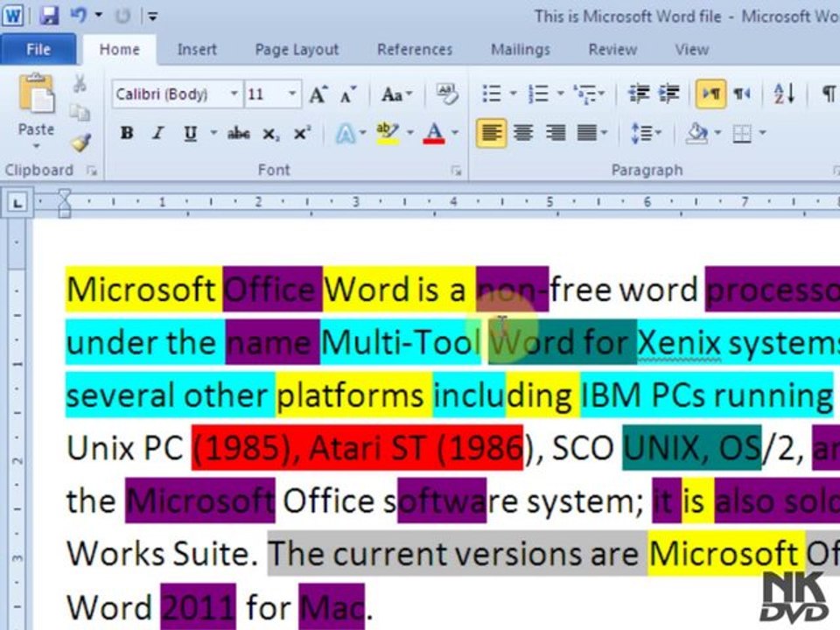Switch to the Mailings tab
The height and width of the screenshot is (630, 840).
click(520, 49)
